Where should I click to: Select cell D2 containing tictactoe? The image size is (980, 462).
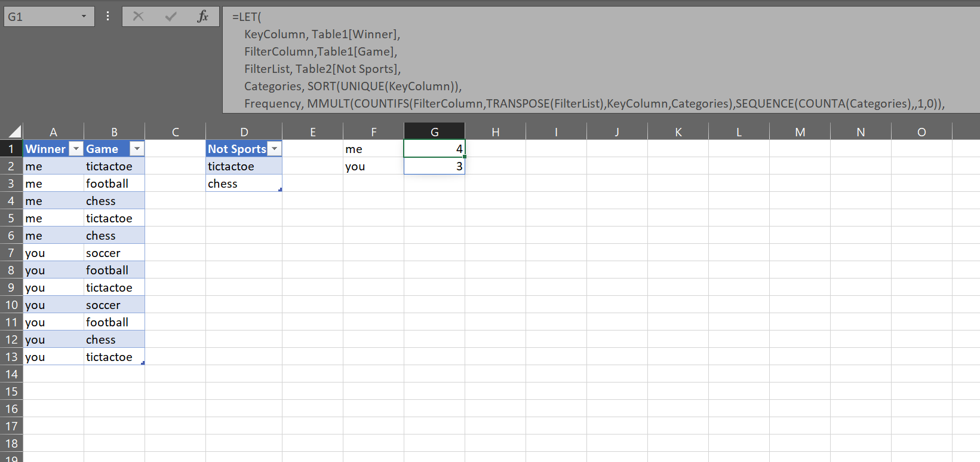(x=244, y=166)
